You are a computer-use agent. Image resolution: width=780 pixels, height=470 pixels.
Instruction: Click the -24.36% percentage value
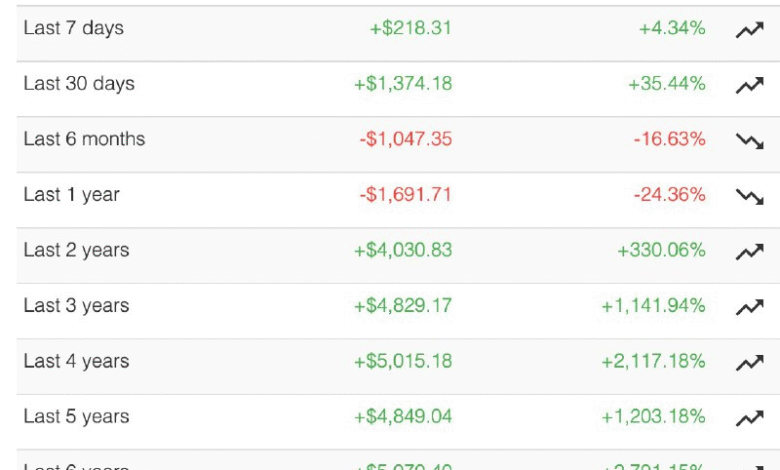click(670, 194)
